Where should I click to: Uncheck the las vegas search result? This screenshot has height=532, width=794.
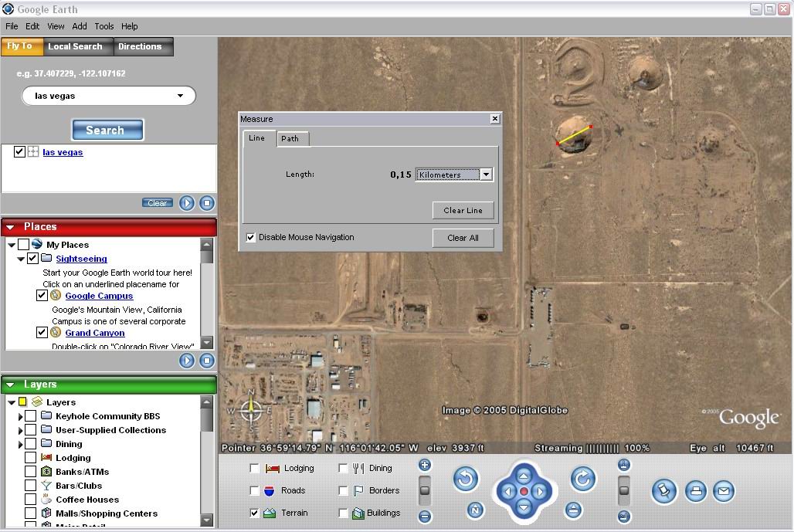19,151
